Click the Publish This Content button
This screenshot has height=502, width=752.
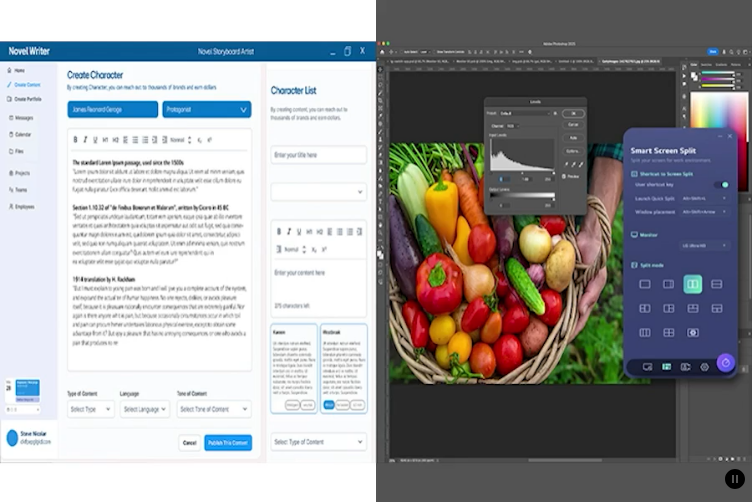228,442
